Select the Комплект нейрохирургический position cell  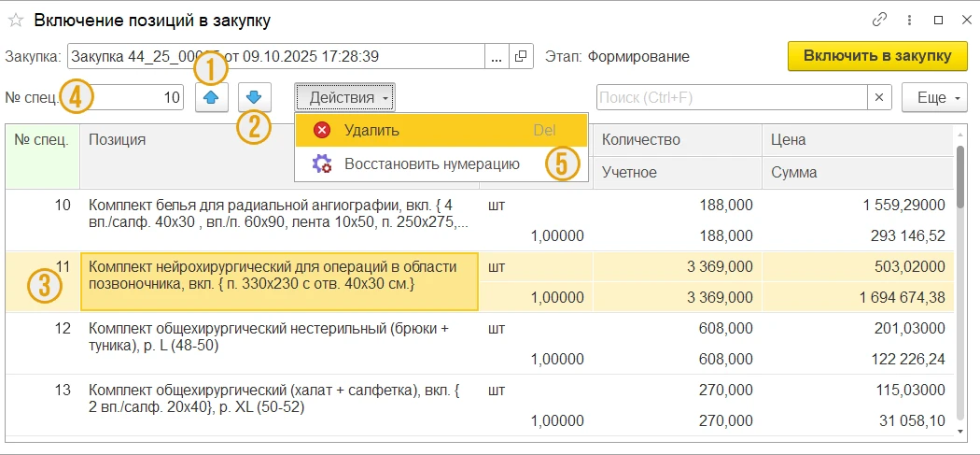coord(279,281)
